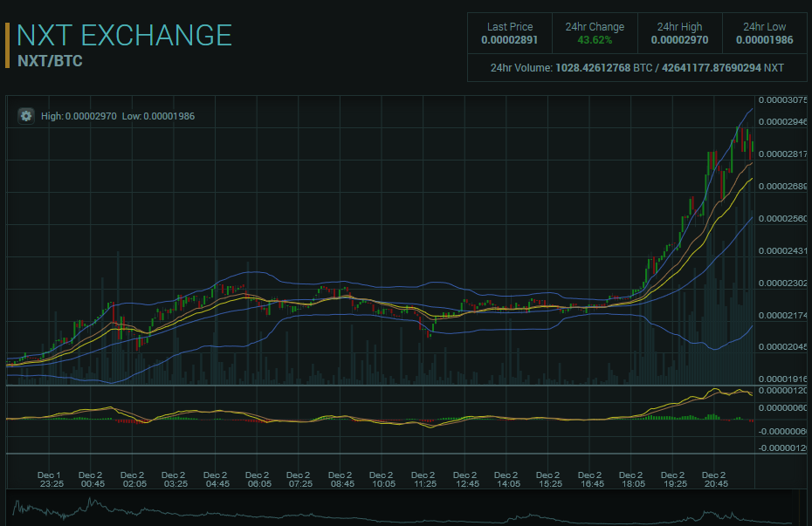The image size is (812, 526).
Task: Click the Dec 2 11:25 time label
Action: click(x=423, y=479)
